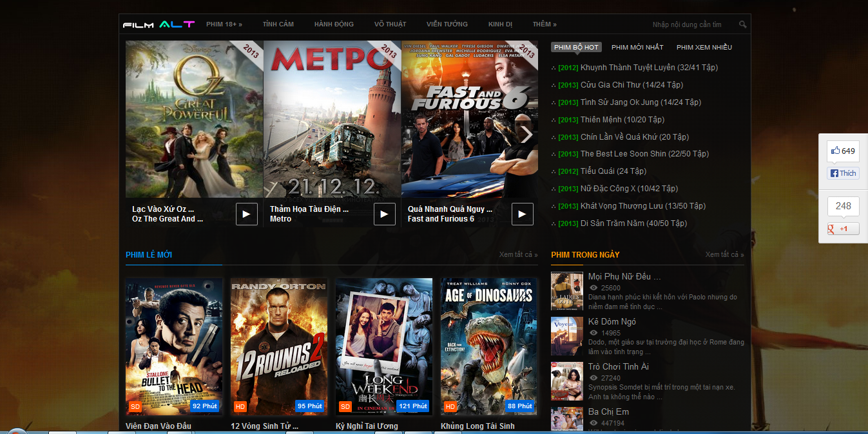Click SD badge on Long Weekend poster
Viewport: 868px width, 434px height.
pyautogui.click(x=345, y=406)
